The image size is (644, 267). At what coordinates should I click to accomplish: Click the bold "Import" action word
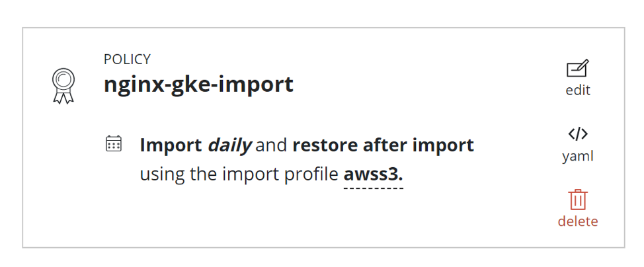pyautogui.click(x=171, y=146)
